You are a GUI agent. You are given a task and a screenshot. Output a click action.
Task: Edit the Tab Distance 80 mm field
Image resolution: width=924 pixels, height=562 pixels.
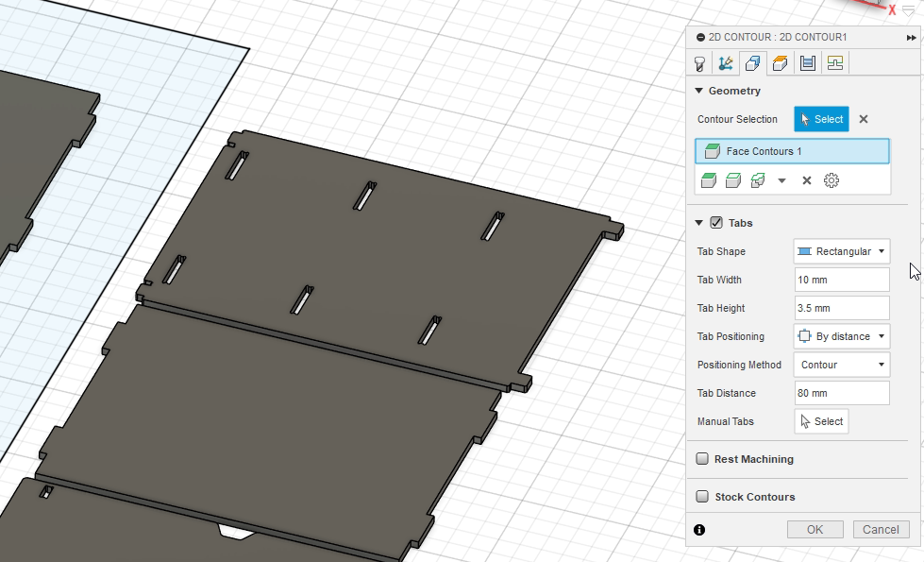[842, 393]
